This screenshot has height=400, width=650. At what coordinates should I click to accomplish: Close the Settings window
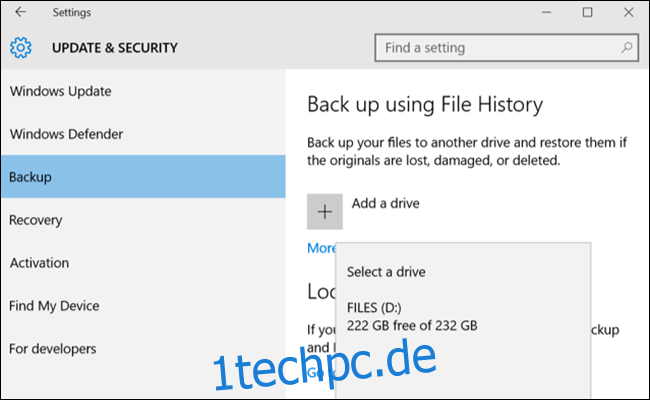click(x=628, y=12)
